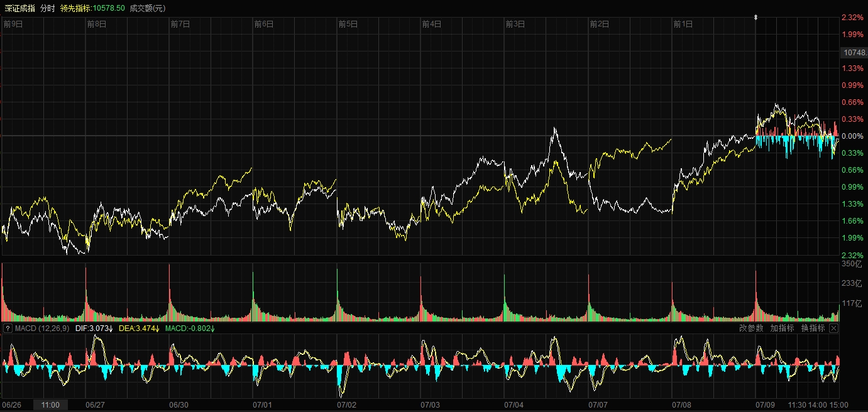Viewport: 868px width, 412px height.
Task: Click the 06/27 date on time axis
Action: click(x=95, y=405)
